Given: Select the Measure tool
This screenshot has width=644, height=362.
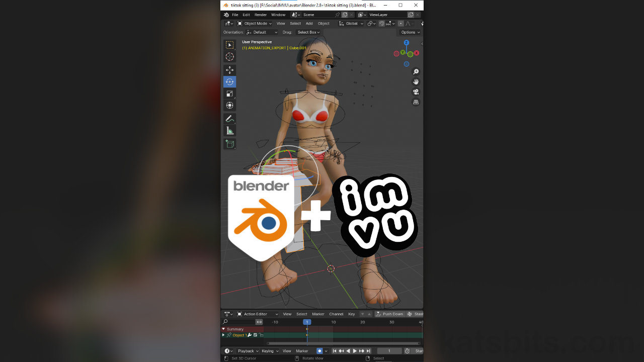Looking at the screenshot, I should point(229,131).
